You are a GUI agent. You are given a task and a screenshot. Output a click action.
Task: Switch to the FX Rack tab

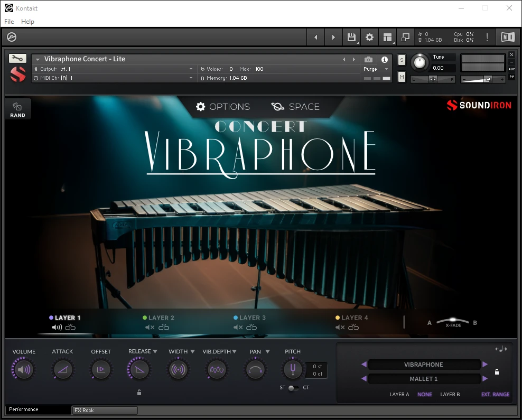pyautogui.click(x=105, y=410)
